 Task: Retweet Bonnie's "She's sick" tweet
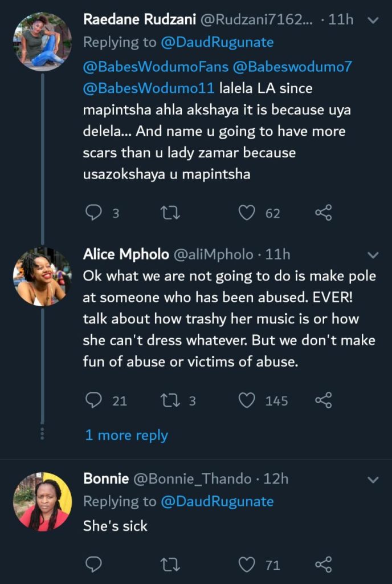click(169, 565)
